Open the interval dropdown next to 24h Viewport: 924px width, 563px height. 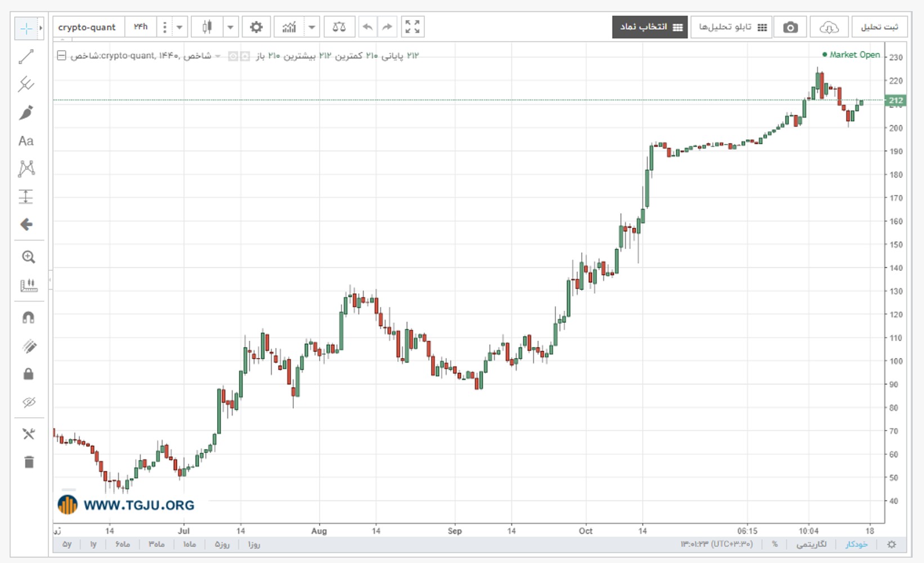pyautogui.click(x=180, y=27)
